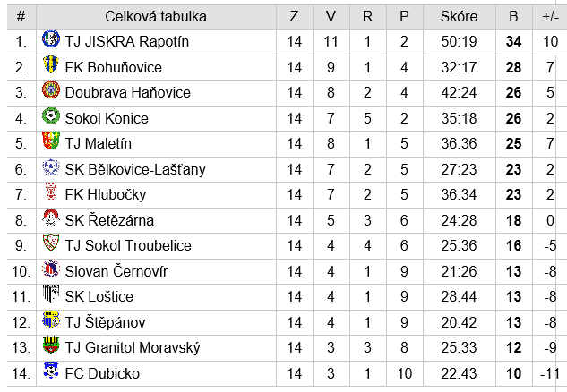
Task: Select the Celková tabulka column header
Action: click(156, 17)
